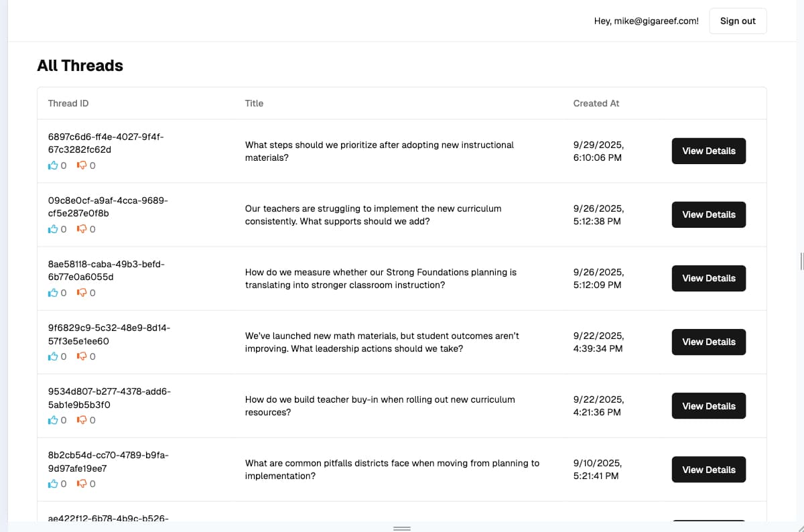Click Sign out
This screenshot has height=532, width=804.
coord(738,21)
